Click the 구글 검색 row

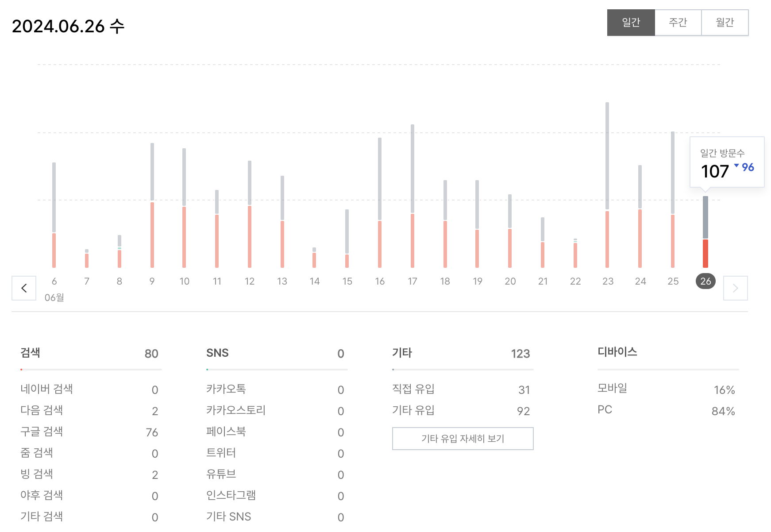click(91, 432)
